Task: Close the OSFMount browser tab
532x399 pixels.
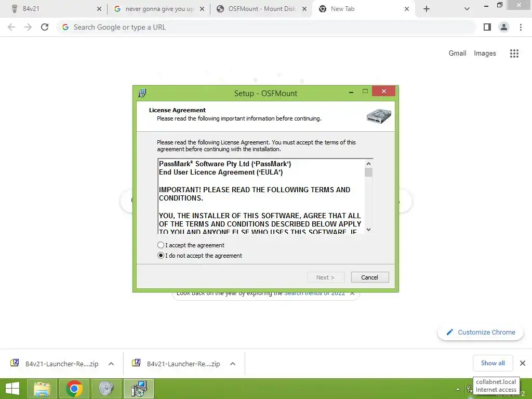Action: tap(304, 9)
